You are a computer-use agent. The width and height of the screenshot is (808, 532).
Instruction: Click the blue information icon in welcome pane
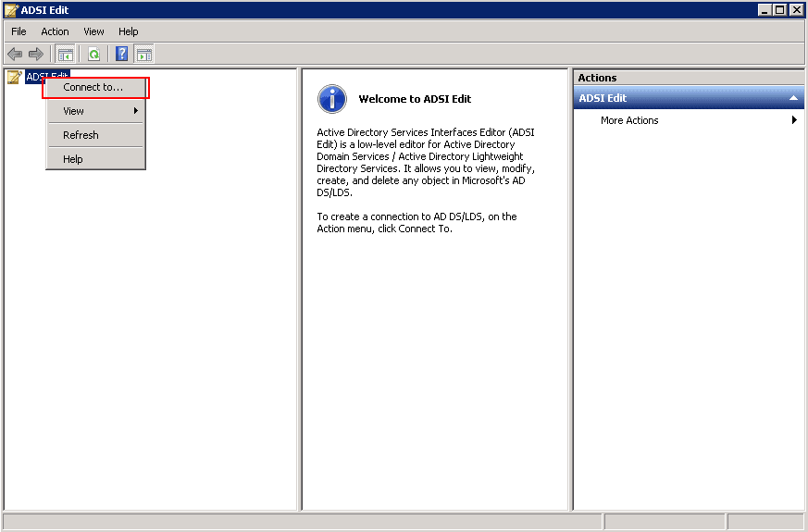click(x=332, y=99)
